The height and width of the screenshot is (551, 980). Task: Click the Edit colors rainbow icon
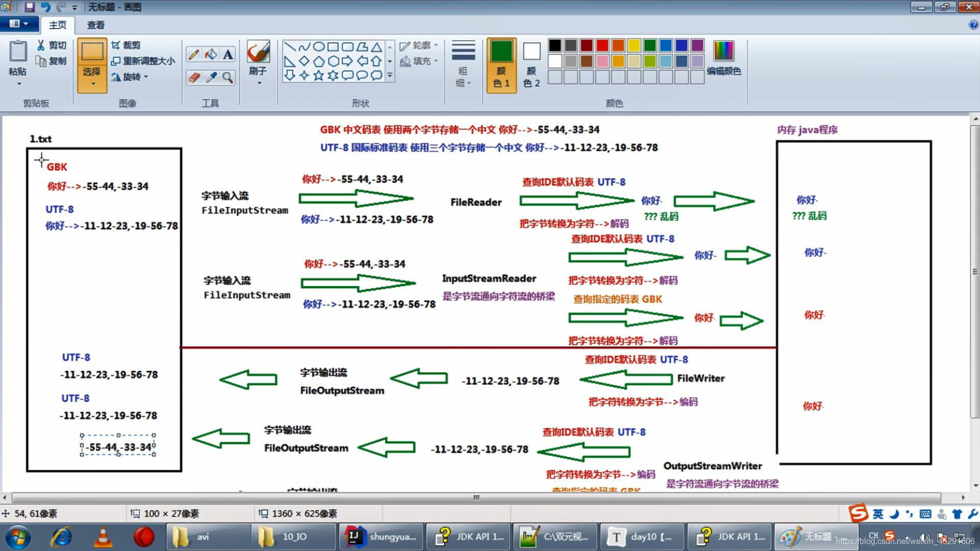pyautogui.click(x=723, y=51)
